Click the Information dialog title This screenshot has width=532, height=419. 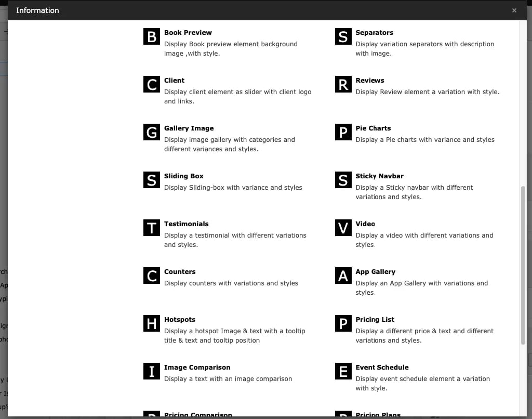point(37,10)
